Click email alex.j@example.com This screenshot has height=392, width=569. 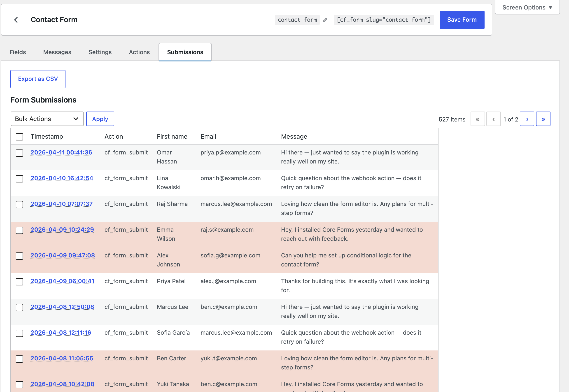pos(228,282)
